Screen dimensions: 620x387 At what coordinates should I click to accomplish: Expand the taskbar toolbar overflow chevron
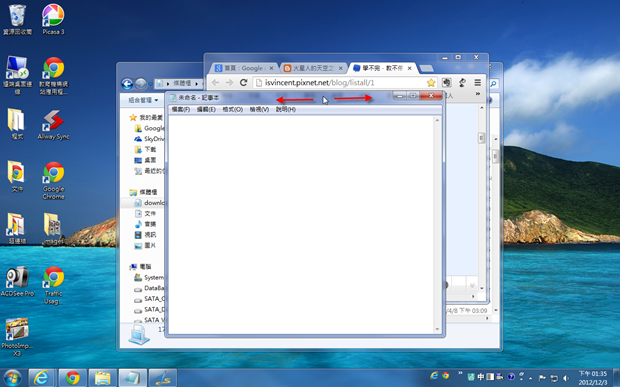[x=460, y=373]
